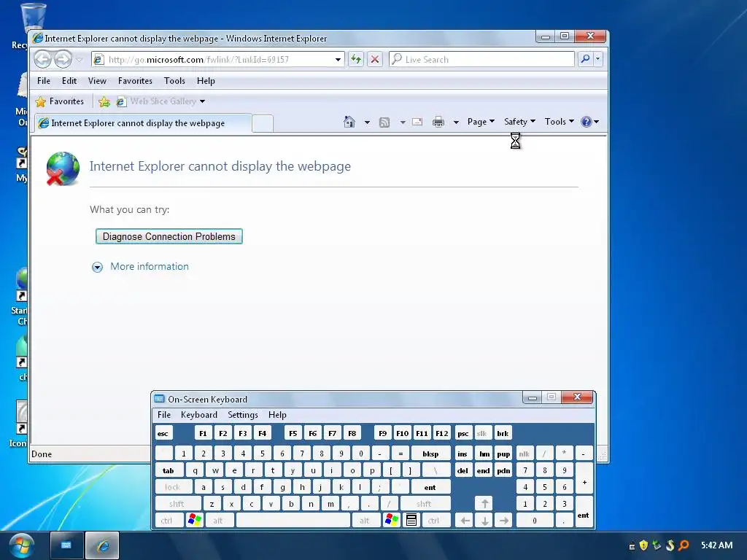
Task: Expand the Web Slice Gallery dropdown
Action: click(x=203, y=101)
